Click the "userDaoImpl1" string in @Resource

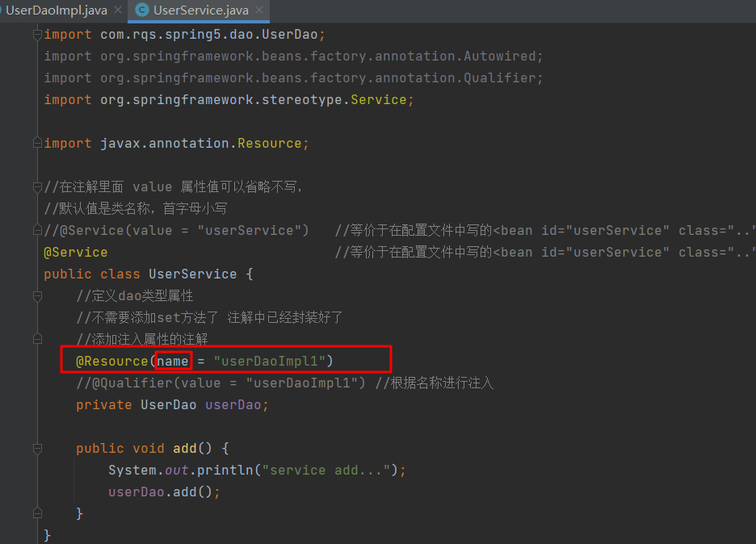pos(270,361)
